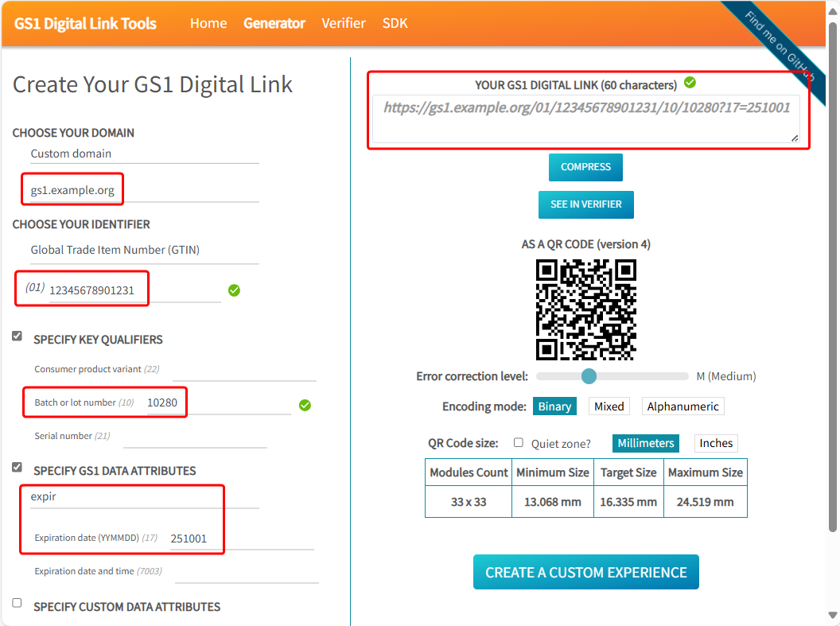Viewport: 840px width, 626px height.
Task: Select Inches size unit
Action: pos(716,443)
